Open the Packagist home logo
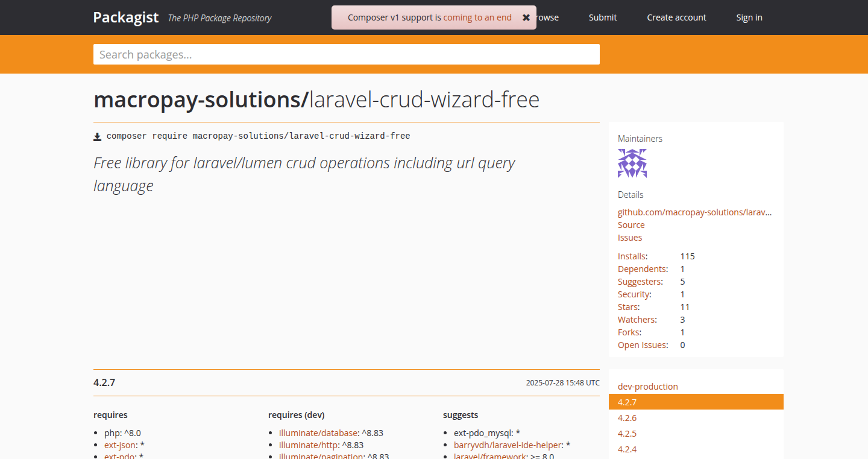 pos(126,17)
